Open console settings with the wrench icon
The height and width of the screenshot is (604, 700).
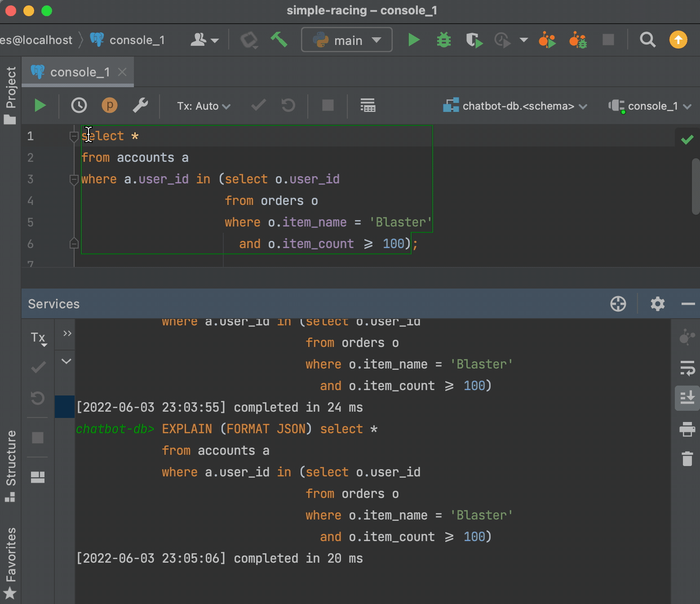pos(141,106)
